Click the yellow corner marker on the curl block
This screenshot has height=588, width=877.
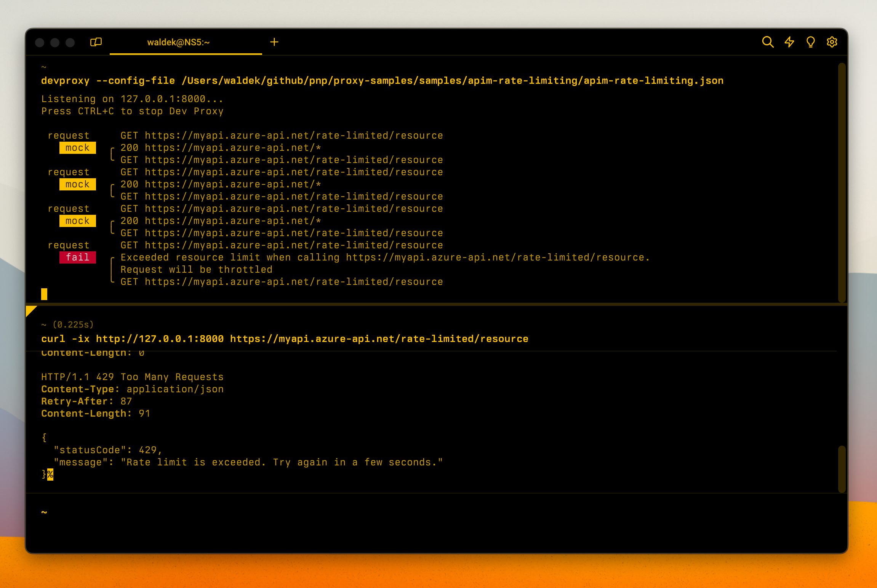(x=32, y=311)
